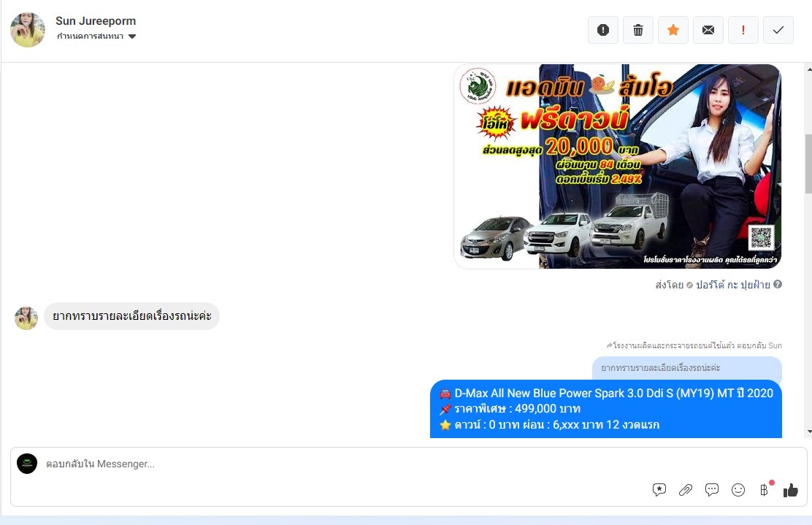
Task: Mark conversation as spam with exclamation circle icon
Action: [x=602, y=30]
